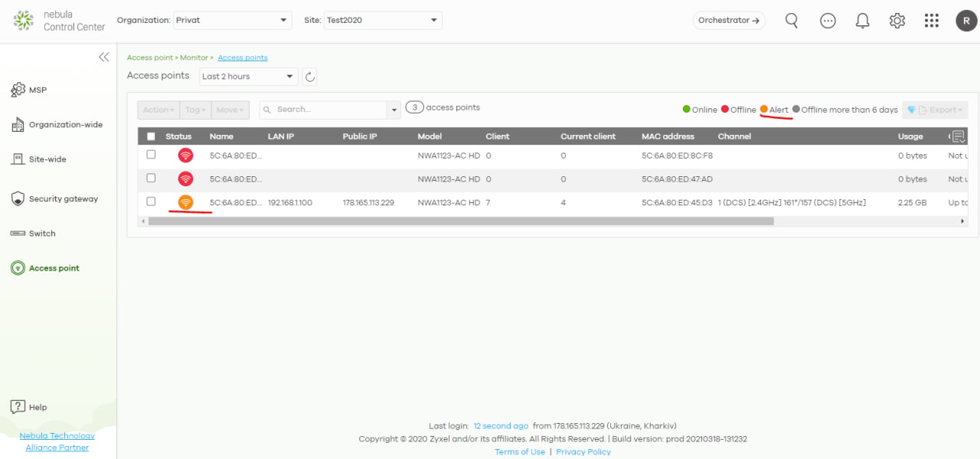Click the Alert legend orange dot
The image size is (980, 459).
764,110
